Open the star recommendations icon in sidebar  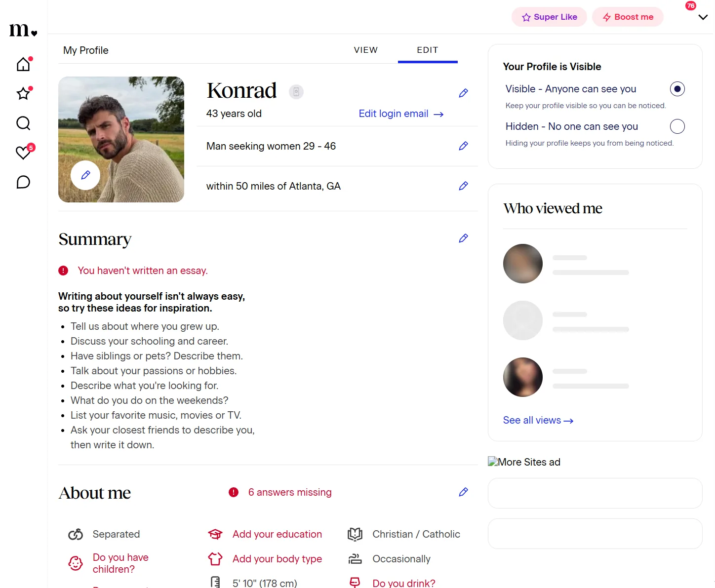23,93
